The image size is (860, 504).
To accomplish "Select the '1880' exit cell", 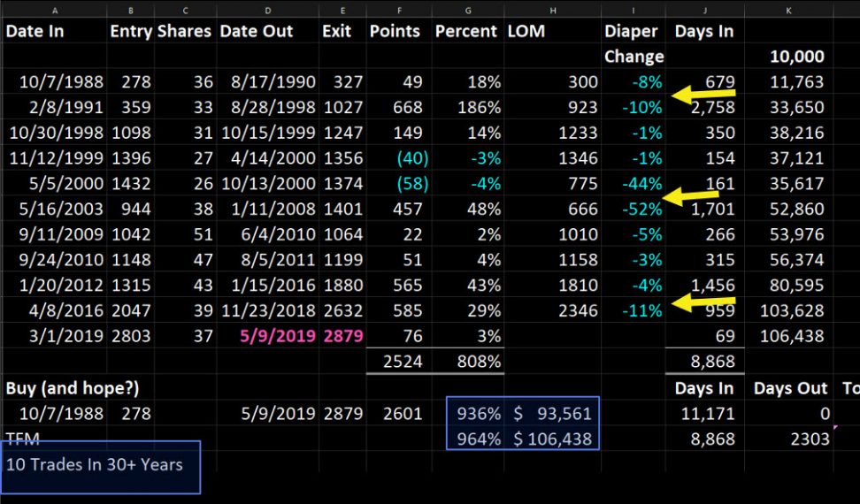I will 342,285.
